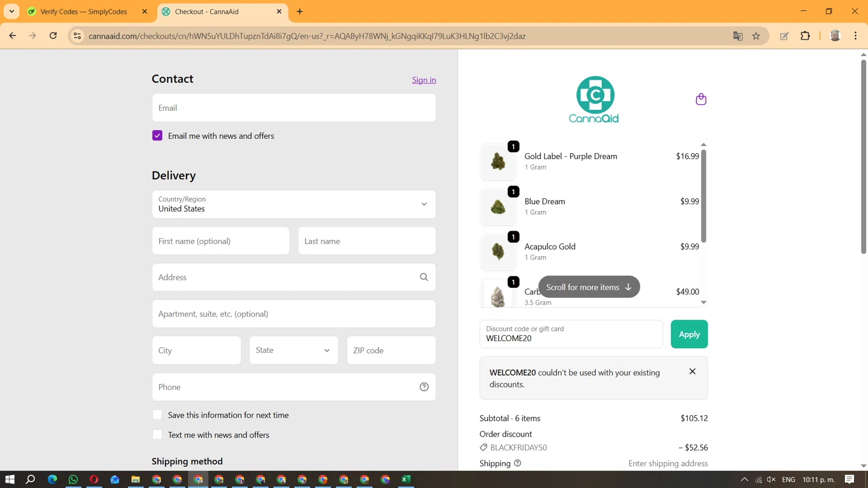Click the address search magnifier icon
The height and width of the screenshot is (488, 868).
(424, 277)
